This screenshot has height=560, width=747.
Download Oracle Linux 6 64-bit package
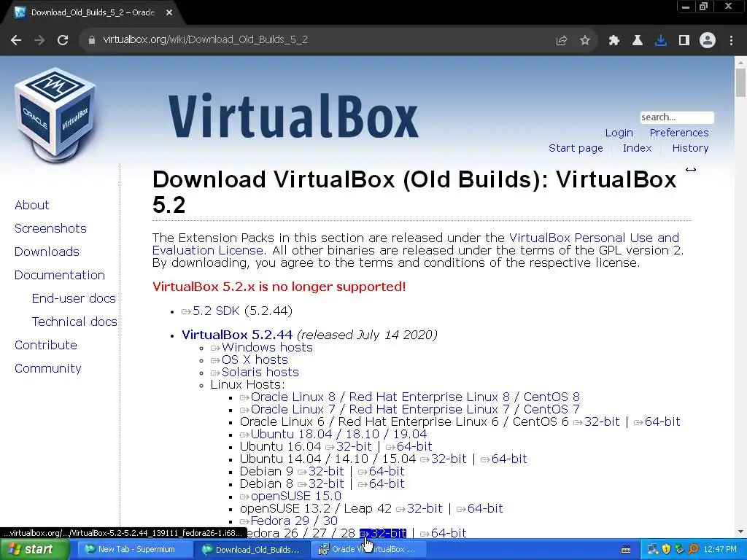tap(662, 422)
